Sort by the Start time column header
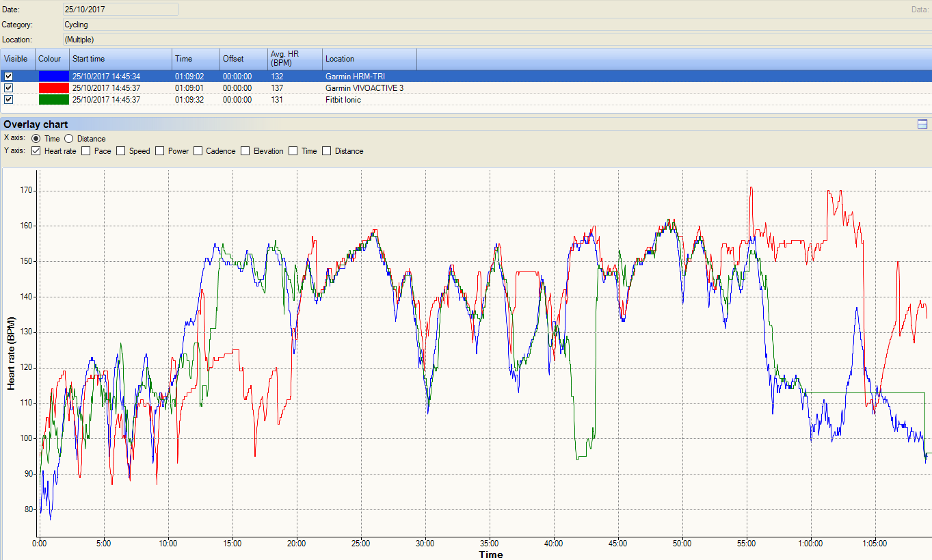 [x=121, y=59]
